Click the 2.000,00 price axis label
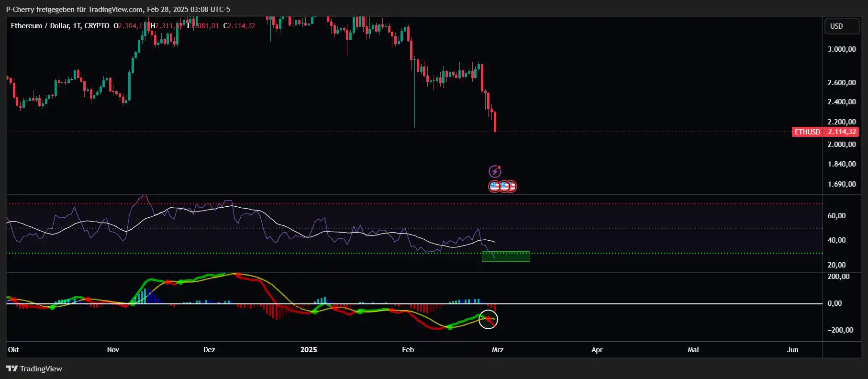 point(842,145)
